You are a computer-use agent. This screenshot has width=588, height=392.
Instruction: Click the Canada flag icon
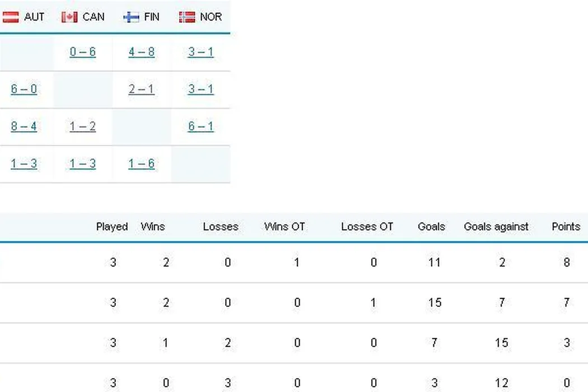69,17
